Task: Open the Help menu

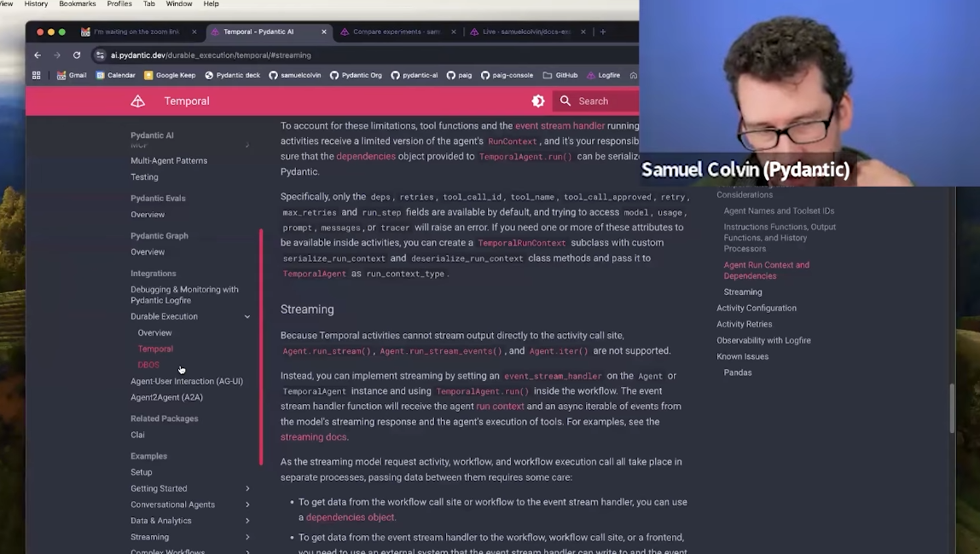Action: coord(212,3)
